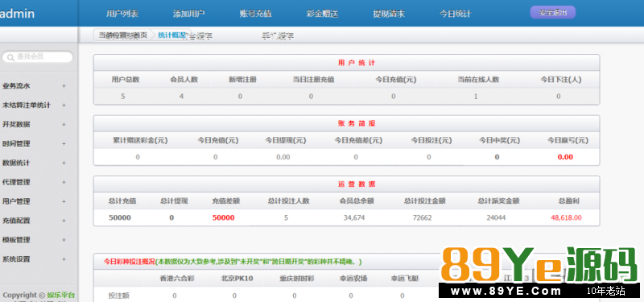This screenshot has width=644, height=302.
Task: Expand 时间管理 via its plus sign
Action: pos(64,144)
